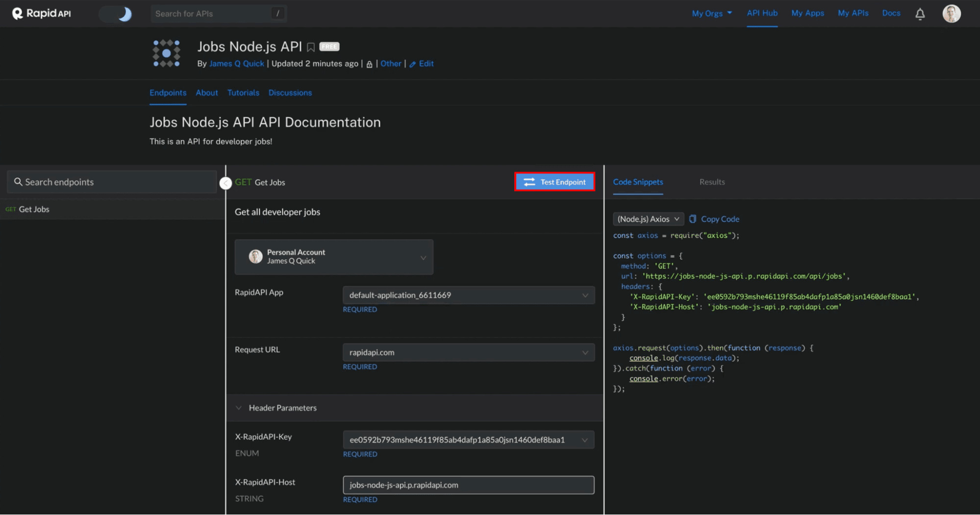Click Copy Code
The image size is (980, 515).
(714, 219)
